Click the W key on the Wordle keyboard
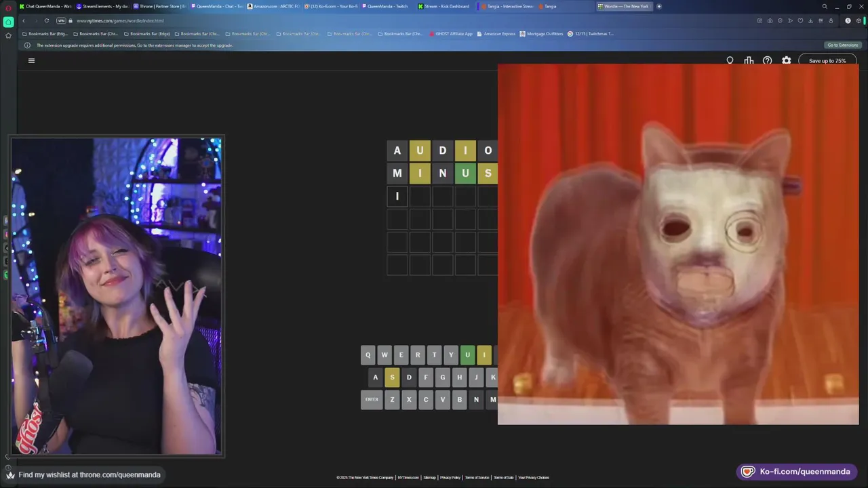Image resolution: width=868 pixels, height=488 pixels. 384,354
